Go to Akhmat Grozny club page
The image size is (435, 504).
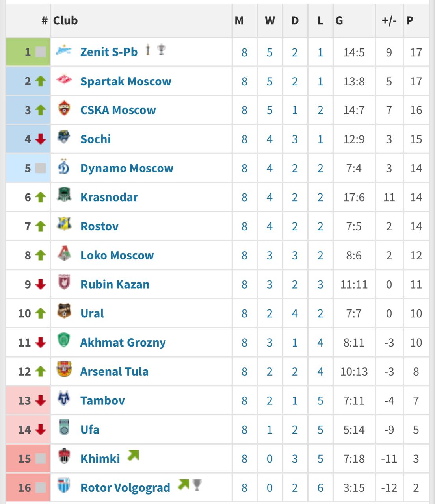click(x=123, y=343)
